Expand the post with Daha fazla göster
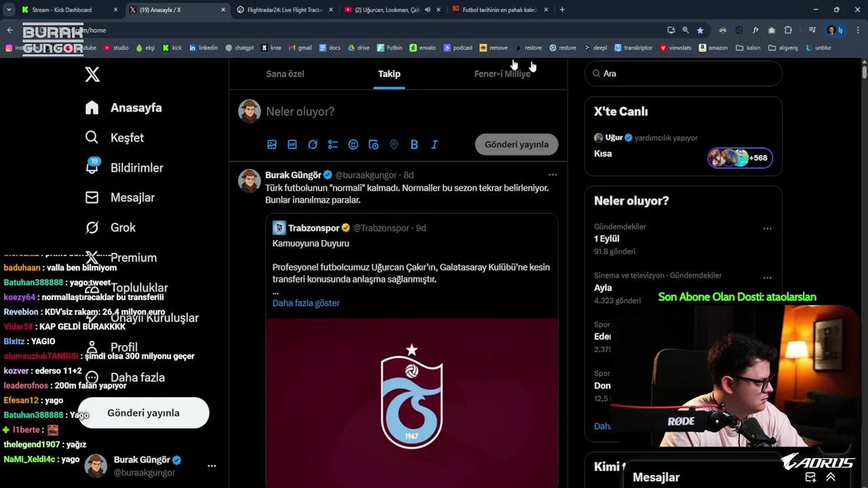This screenshot has height=488, width=868. tap(306, 303)
